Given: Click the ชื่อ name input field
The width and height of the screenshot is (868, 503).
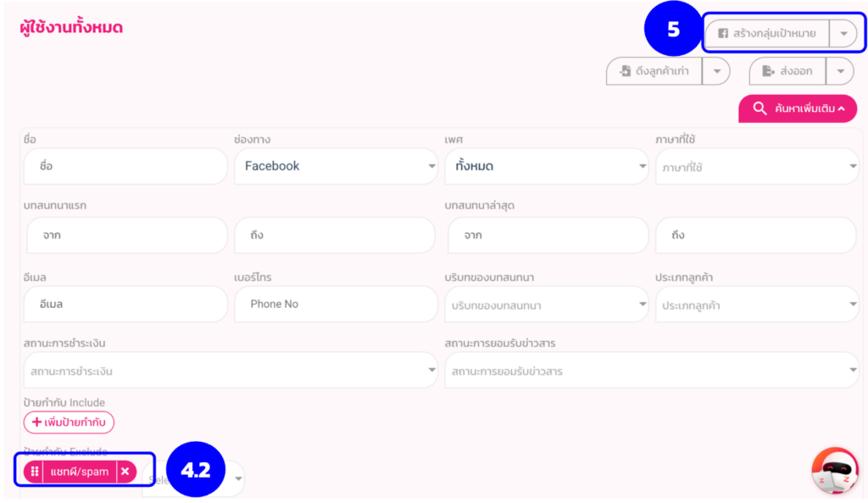Looking at the screenshot, I should 125,166.
